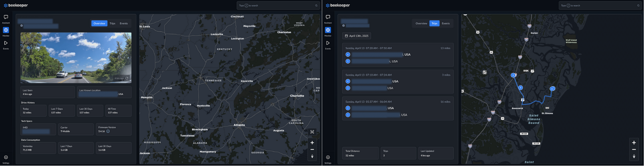Viewport: 644px width, 166px height.
Task: Switch to Events tab in left window
Action: [124, 23]
